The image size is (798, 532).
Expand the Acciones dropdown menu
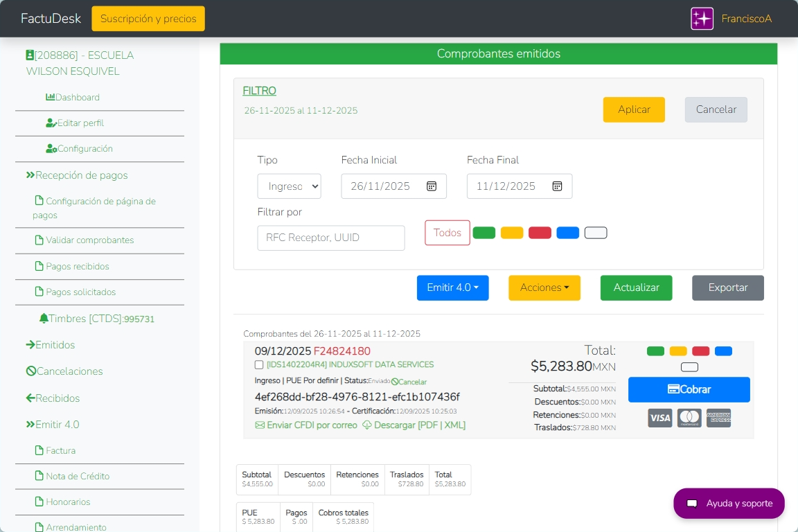[x=544, y=287]
